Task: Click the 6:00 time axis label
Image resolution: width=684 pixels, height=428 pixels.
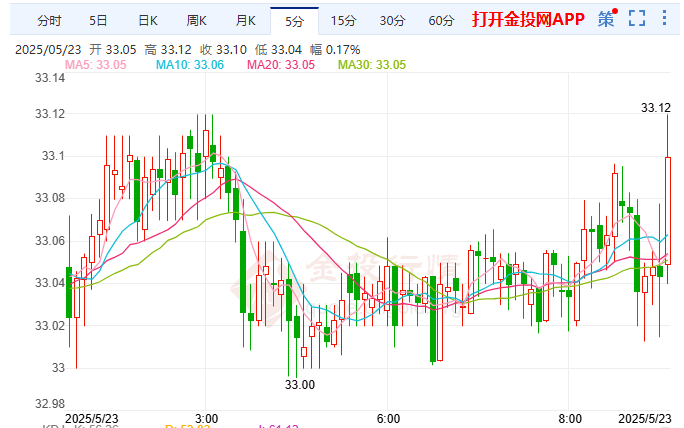Action: click(388, 419)
